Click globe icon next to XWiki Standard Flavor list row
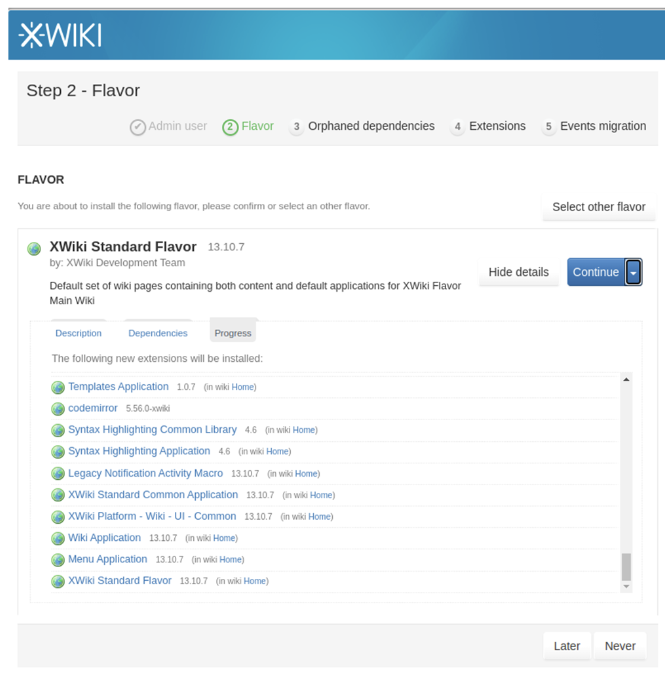Image resolution: width=665 pixels, height=674 pixels. click(x=58, y=581)
